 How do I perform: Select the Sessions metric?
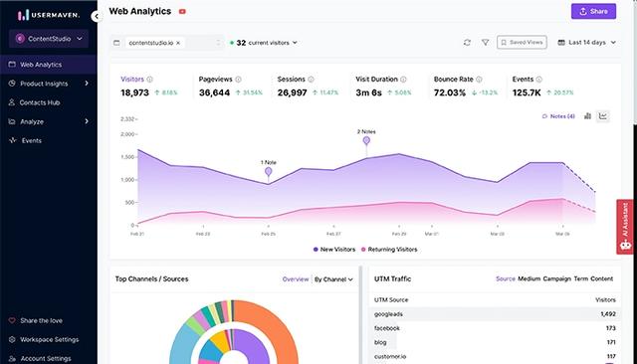(x=308, y=87)
